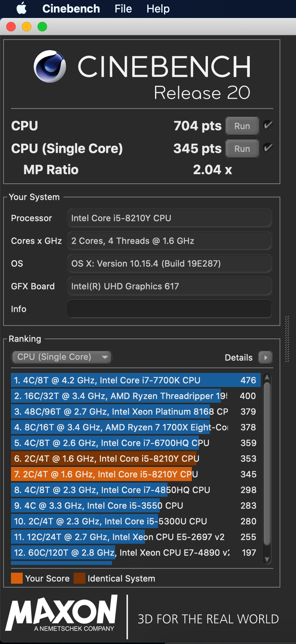Click the score 353 in ranking
Viewport: 296px width, 644px height.
click(248, 458)
